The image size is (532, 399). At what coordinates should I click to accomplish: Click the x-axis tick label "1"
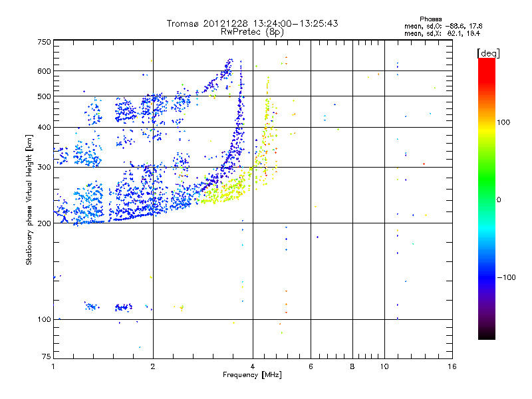(53, 366)
